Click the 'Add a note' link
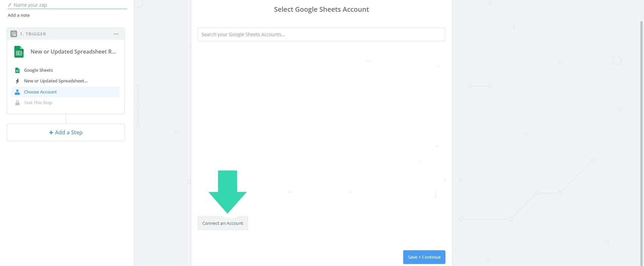 click(19, 15)
